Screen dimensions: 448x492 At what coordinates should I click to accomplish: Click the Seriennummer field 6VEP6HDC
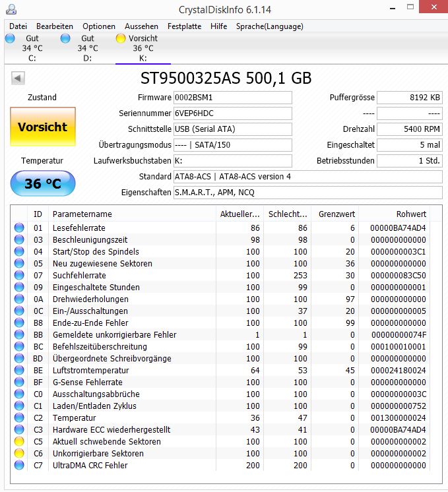click(x=233, y=113)
